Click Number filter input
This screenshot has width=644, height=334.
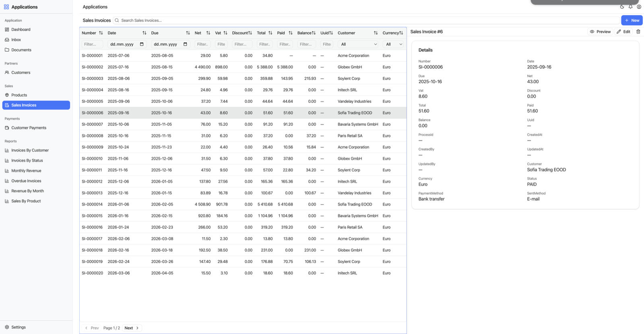(92, 44)
